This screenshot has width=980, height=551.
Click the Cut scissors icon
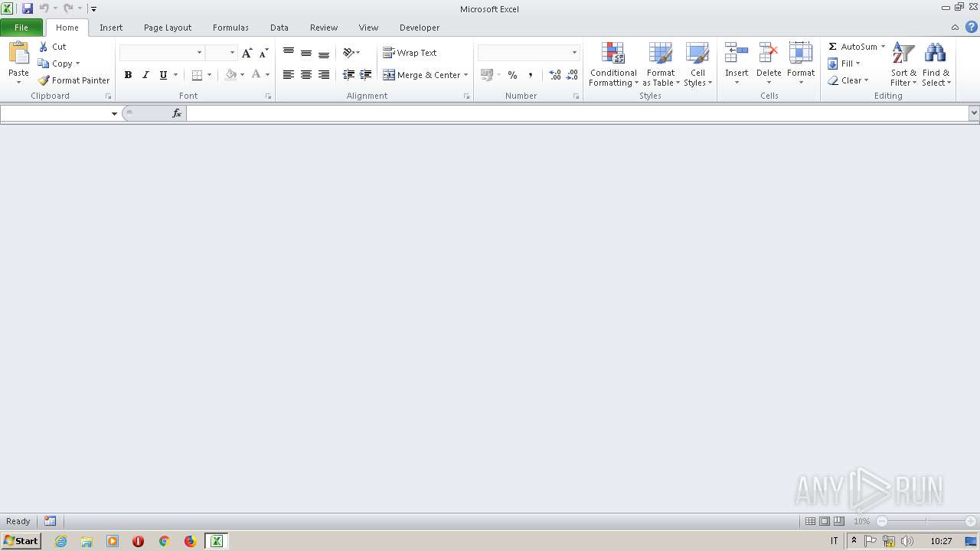coord(44,47)
